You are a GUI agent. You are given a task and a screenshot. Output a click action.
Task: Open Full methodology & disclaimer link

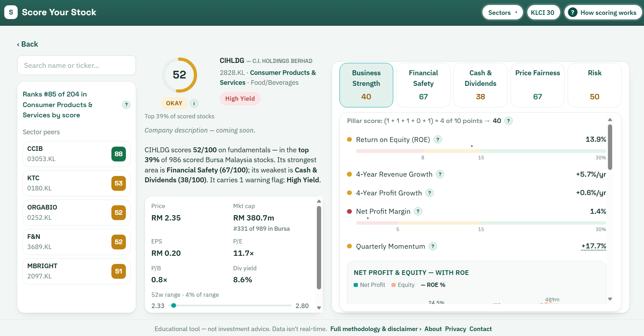(x=376, y=329)
